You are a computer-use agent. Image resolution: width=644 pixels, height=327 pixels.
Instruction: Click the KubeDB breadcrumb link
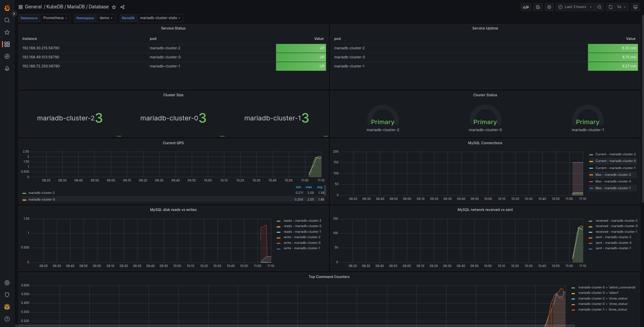click(54, 7)
